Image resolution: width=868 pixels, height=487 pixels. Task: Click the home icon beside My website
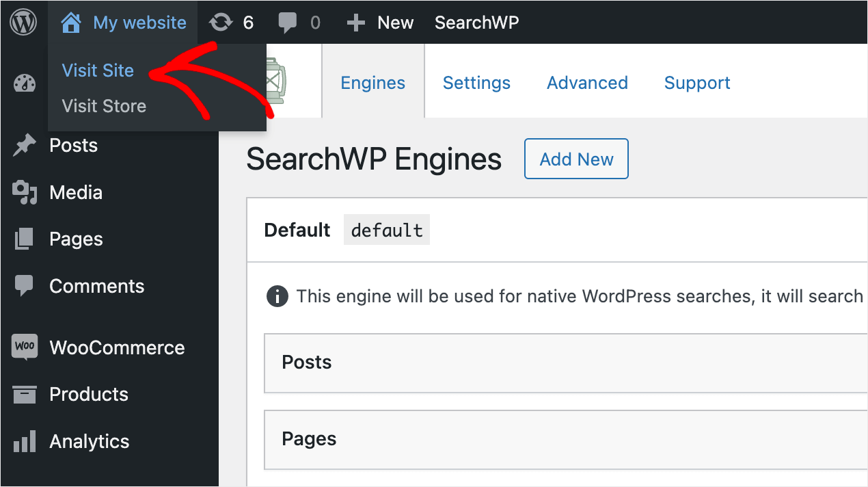pyautogui.click(x=71, y=23)
